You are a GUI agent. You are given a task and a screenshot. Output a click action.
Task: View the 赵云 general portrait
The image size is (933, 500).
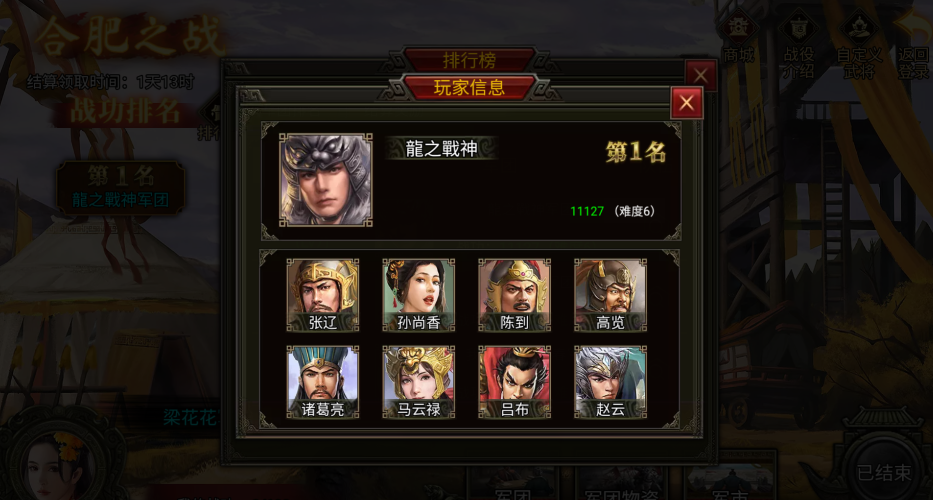point(610,382)
